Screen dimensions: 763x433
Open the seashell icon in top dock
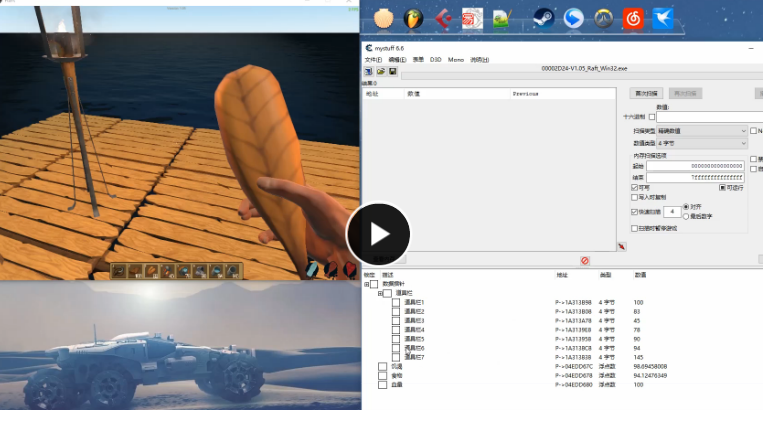coord(383,19)
